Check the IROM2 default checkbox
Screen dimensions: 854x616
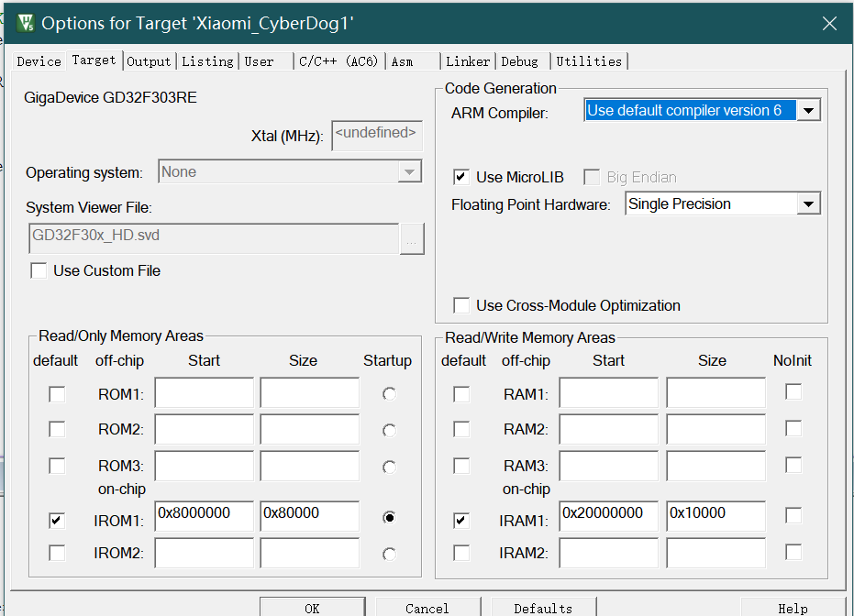tap(57, 553)
